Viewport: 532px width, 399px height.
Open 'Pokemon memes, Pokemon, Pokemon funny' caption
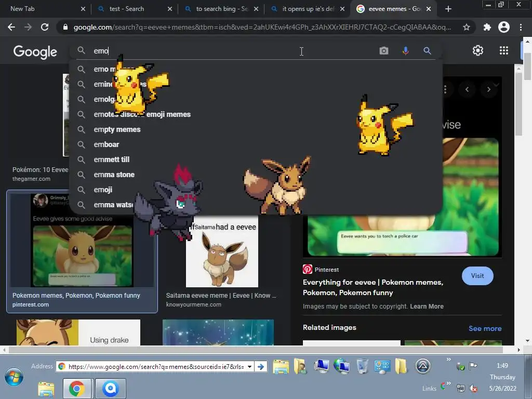tap(76, 296)
